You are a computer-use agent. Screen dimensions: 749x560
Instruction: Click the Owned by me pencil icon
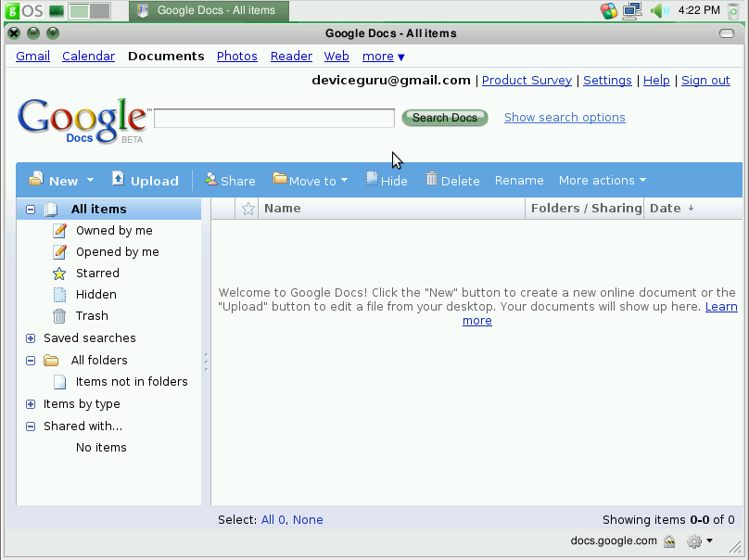point(59,230)
